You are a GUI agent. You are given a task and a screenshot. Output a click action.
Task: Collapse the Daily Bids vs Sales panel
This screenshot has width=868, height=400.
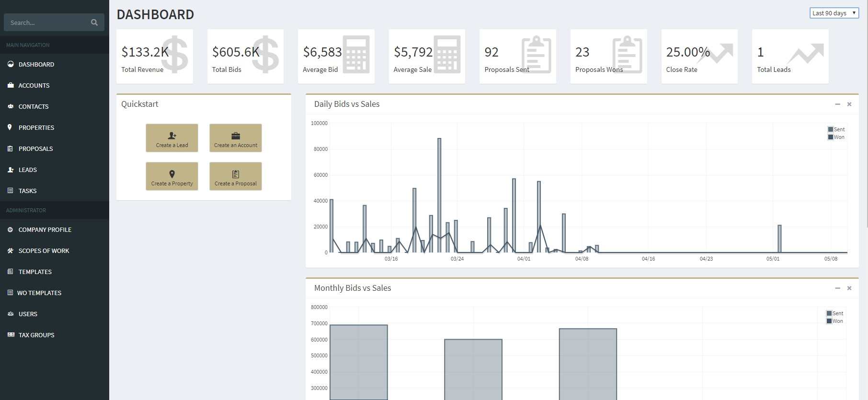(x=837, y=104)
